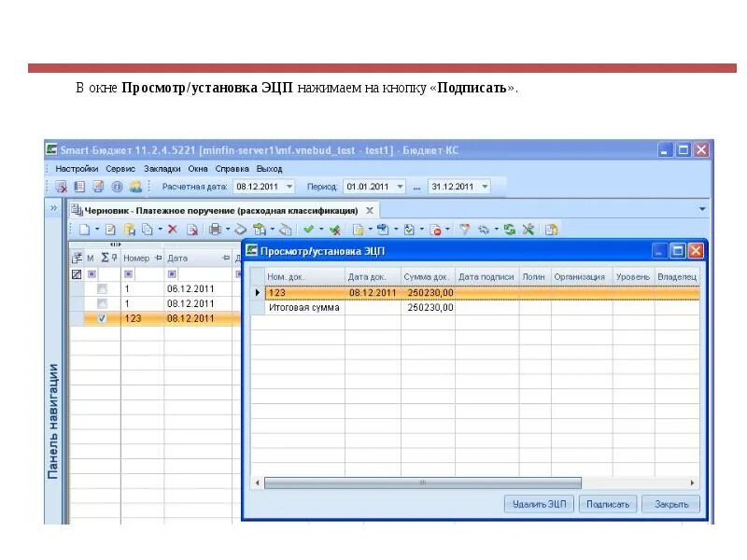Click the eraser icon in the document toolbar
The width and height of the screenshot is (747, 560).
coord(241,230)
